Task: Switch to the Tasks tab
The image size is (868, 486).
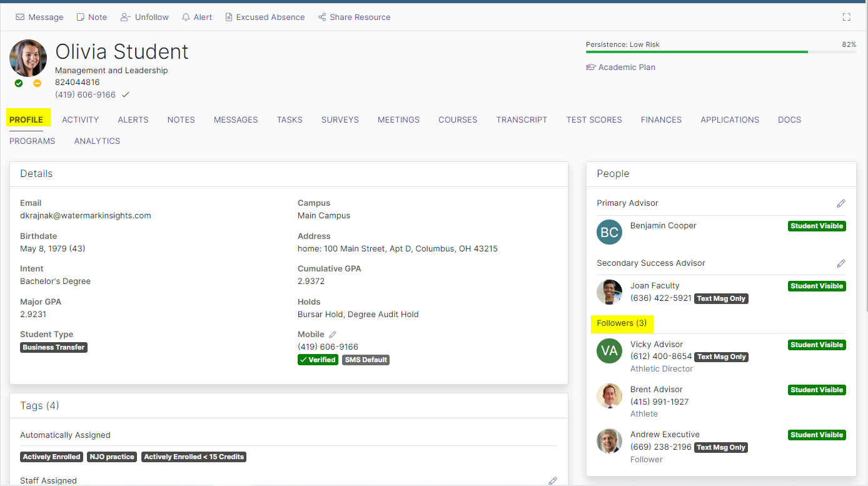Action: click(290, 119)
